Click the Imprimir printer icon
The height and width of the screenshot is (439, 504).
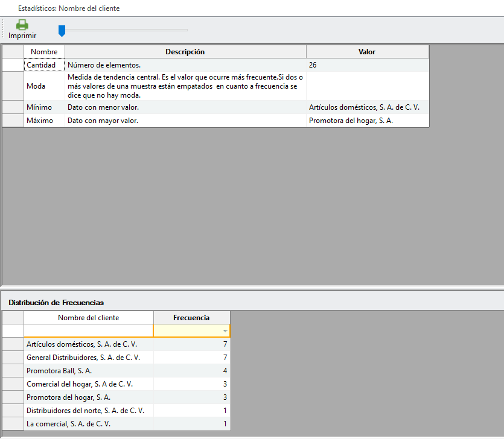tap(22, 25)
